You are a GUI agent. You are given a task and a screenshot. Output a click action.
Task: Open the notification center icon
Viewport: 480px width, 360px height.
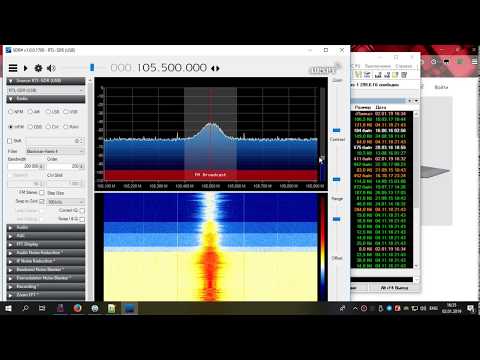point(471,308)
